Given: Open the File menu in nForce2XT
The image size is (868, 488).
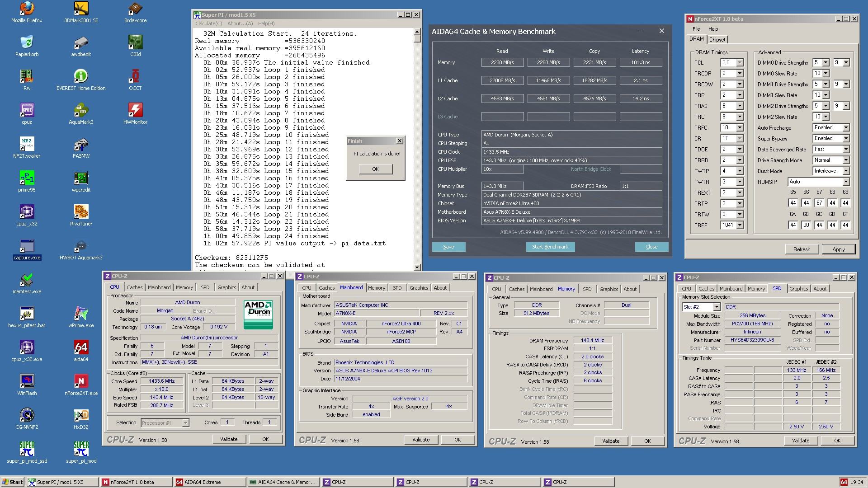Looking at the screenshot, I should [x=696, y=29].
